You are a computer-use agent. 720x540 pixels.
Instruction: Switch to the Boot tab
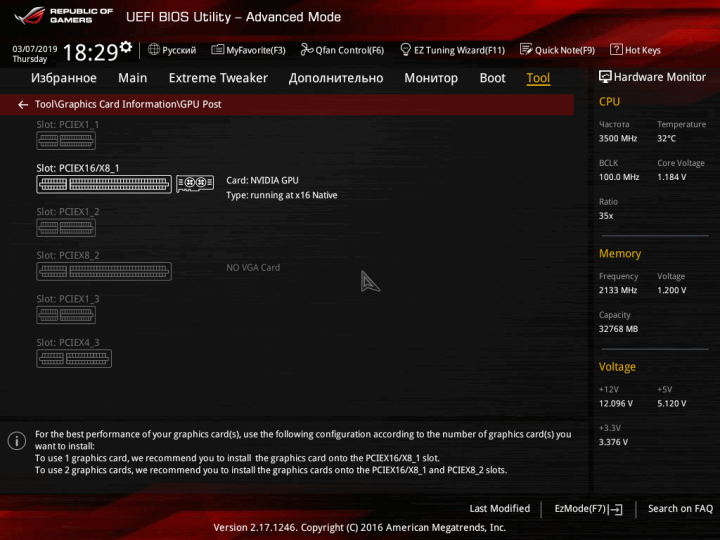pyautogui.click(x=493, y=78)
